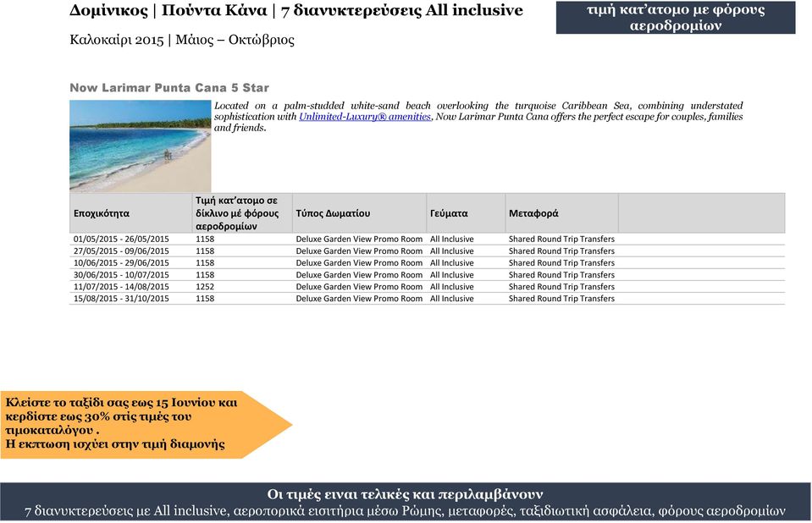
Task: Click All Inclusive in the 15/08/2015 row
Action: [452, 299]
